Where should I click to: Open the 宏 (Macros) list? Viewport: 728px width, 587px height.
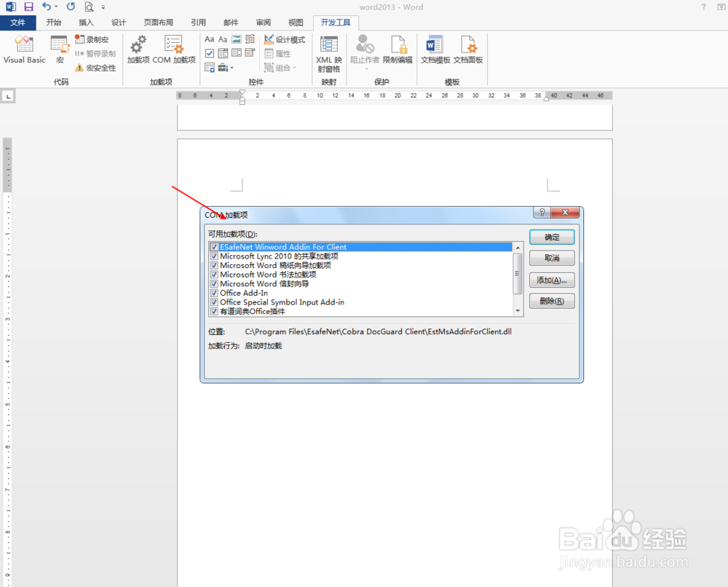click(x=60, y=50)
